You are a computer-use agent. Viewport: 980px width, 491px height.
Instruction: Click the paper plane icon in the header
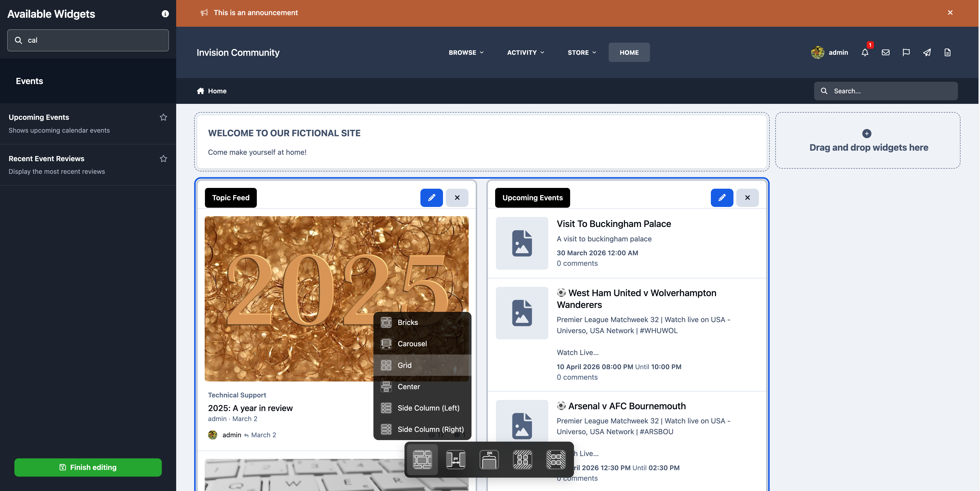click(x=927, y=52)
